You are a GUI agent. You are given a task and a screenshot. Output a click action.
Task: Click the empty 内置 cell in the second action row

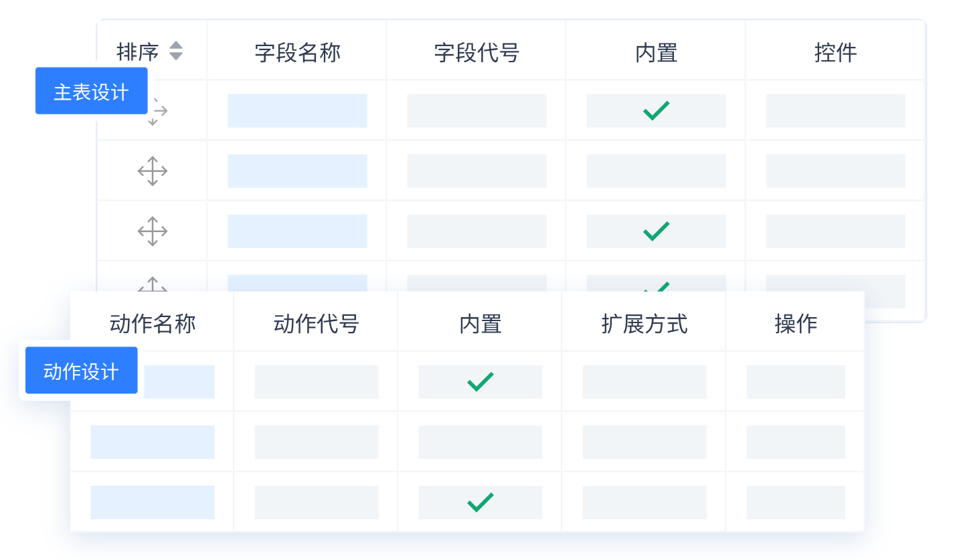click(x=480, y=442)
